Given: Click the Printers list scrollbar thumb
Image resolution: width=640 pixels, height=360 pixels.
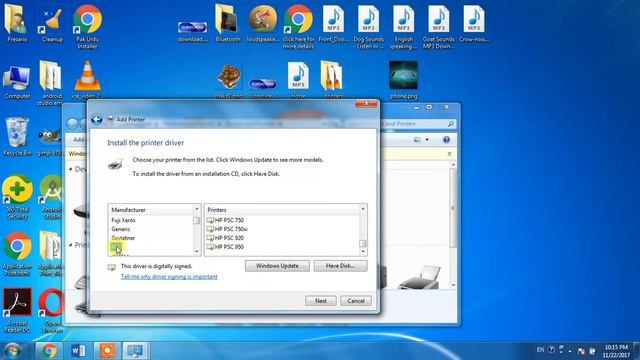Looking at the screenshot, I should pos(362,244).
